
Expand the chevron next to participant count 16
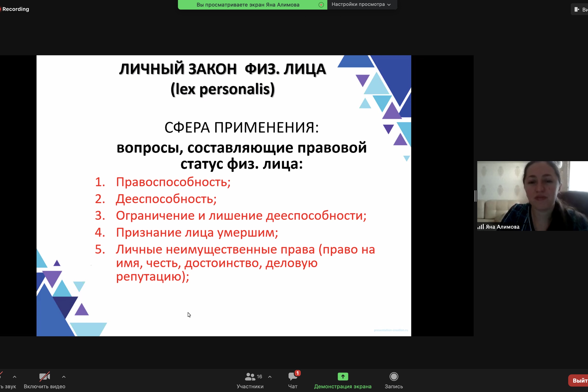pos(270,377)
